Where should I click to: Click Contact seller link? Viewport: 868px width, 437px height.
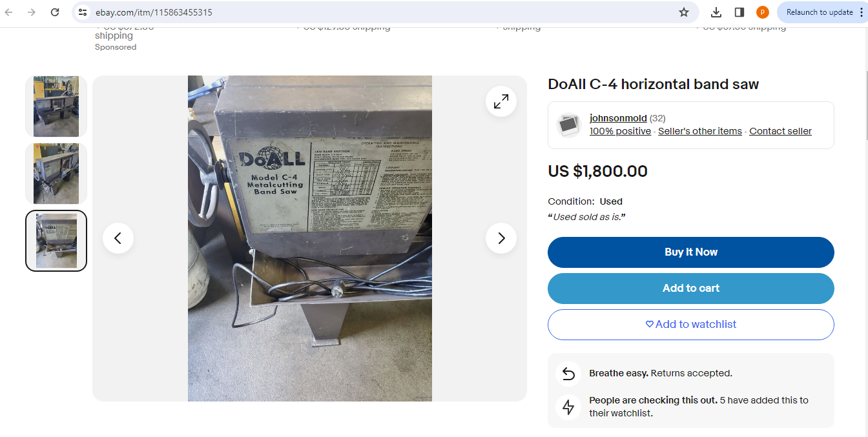pos(780,131)
